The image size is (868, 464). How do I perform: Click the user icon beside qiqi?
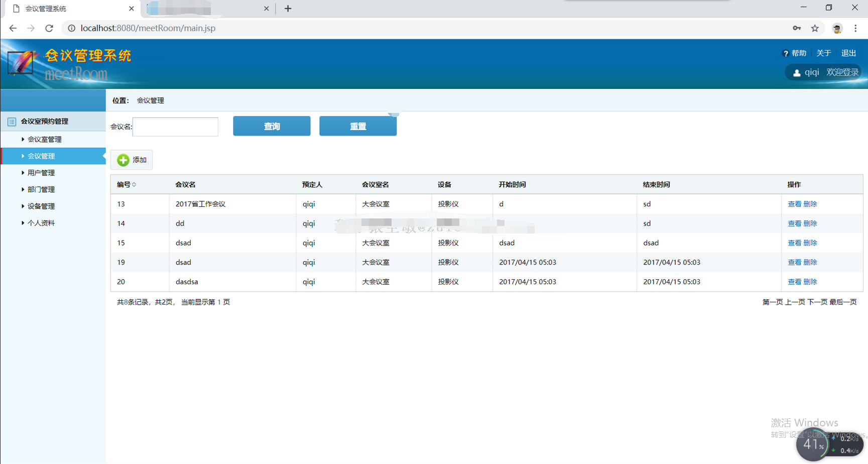point(797,73)
